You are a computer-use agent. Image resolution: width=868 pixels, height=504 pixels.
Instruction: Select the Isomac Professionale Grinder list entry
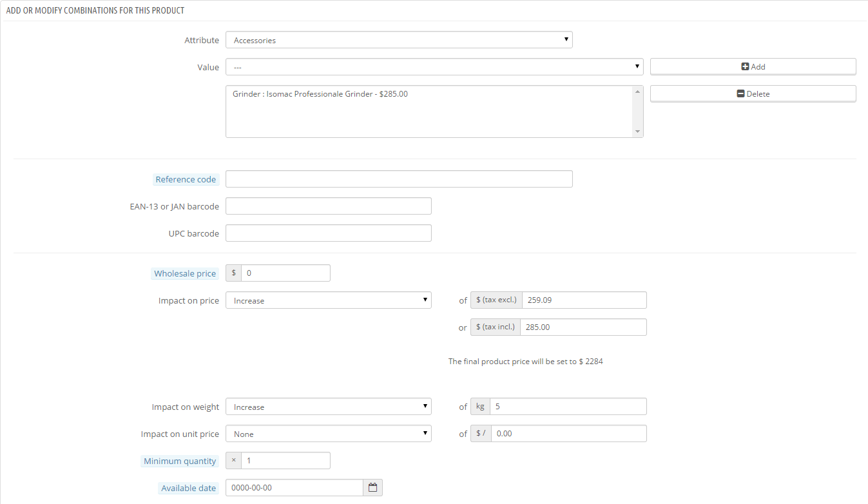[x=320, y=94]
